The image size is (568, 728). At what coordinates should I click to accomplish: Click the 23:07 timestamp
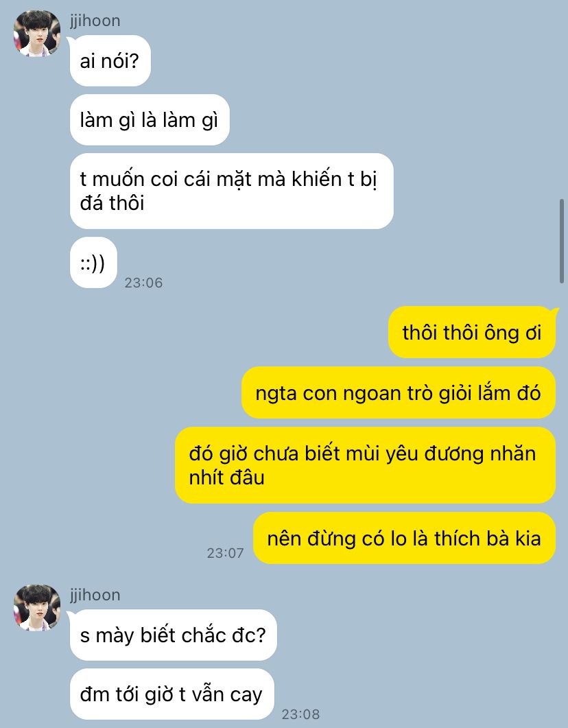click(225, 552)
